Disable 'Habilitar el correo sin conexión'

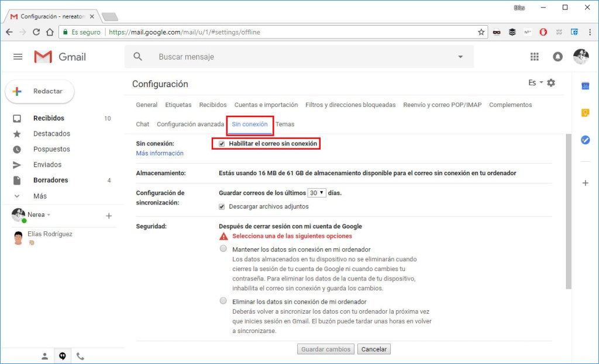click(x=221, y=143)
